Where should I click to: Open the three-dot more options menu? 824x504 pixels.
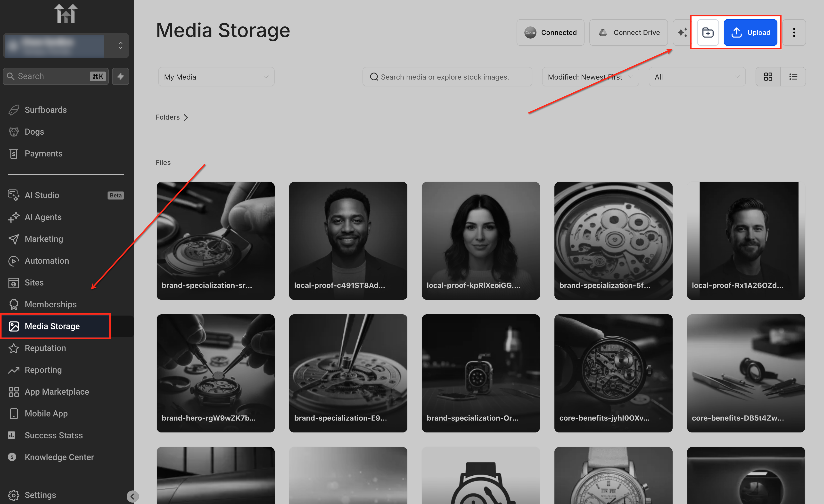(x=794, y=33)
